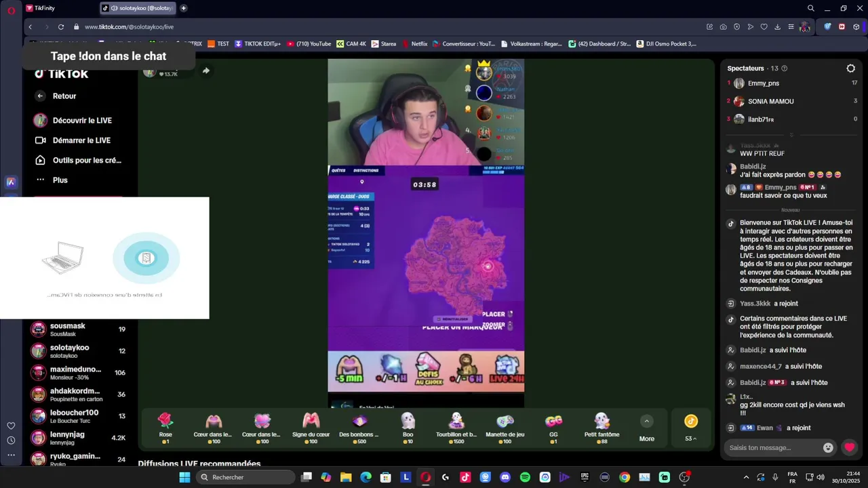
Task: Open Opera sidebar heart icon
Action: 11,426
